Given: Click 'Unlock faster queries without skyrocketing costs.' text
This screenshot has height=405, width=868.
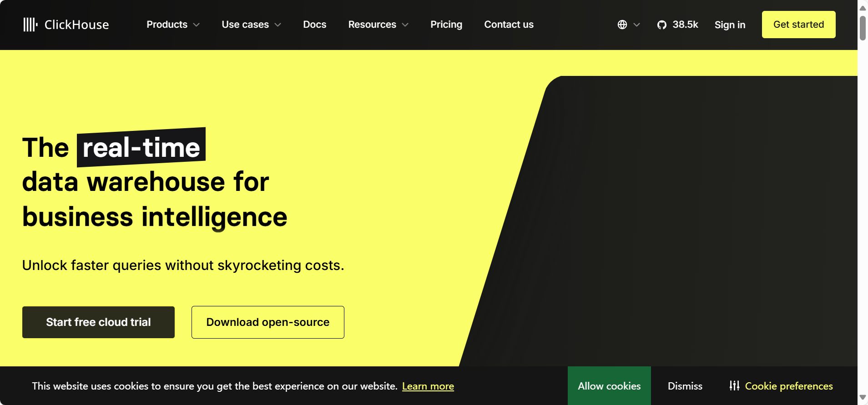Looking at the screenshot, I should [x=183, y=265].
